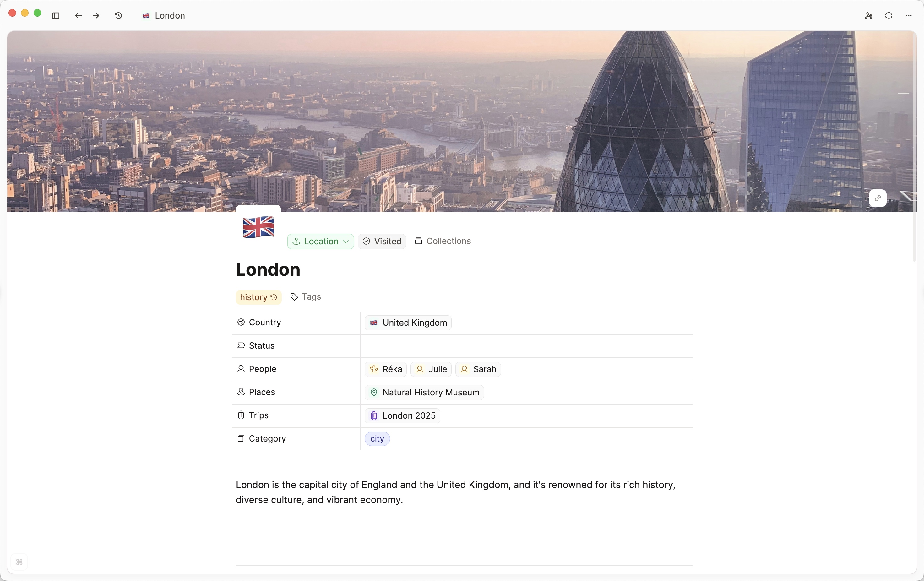Open the London 2025 trip

tap(403, 415)
